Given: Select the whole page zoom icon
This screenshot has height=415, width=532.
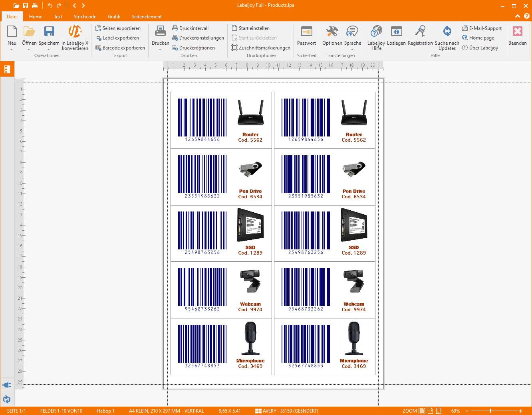Looking at the screenshot, I should [422, 411].
